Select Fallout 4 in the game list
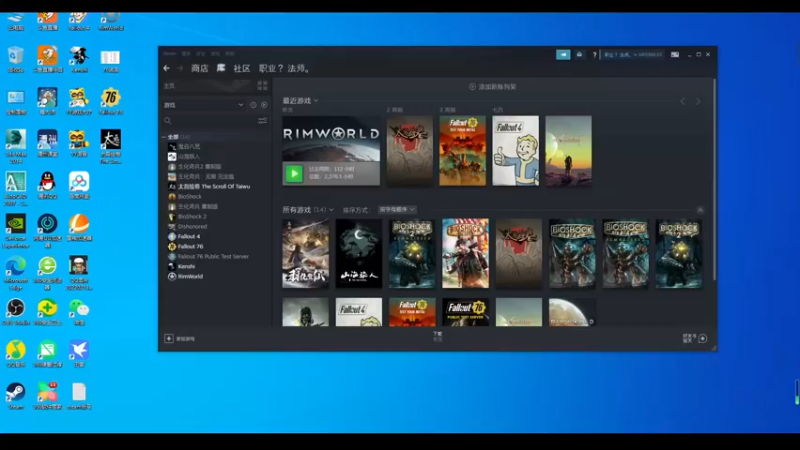The height and width of the screenshot is (450, 800). [189, 237]
